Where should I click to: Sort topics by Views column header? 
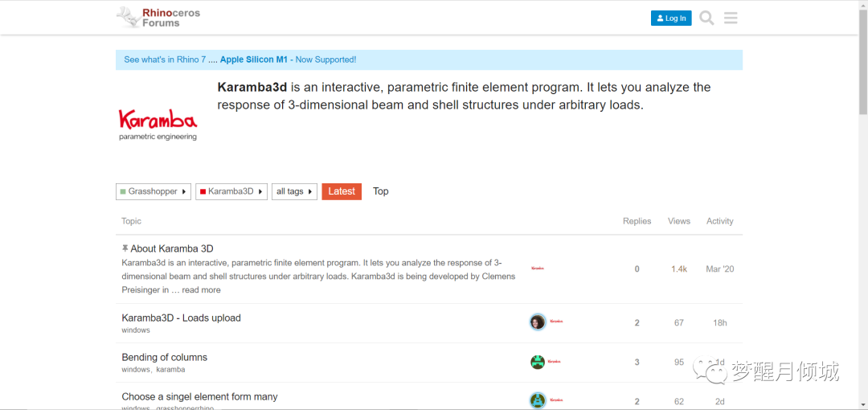click(679, 221)
